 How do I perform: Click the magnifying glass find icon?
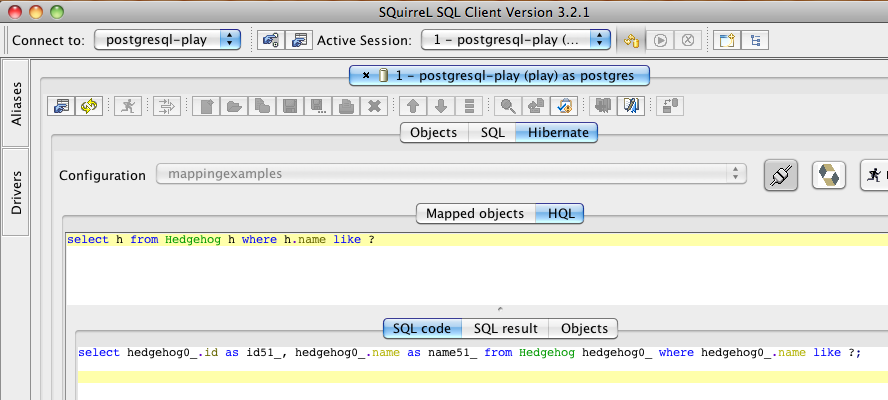pos(508,106)
